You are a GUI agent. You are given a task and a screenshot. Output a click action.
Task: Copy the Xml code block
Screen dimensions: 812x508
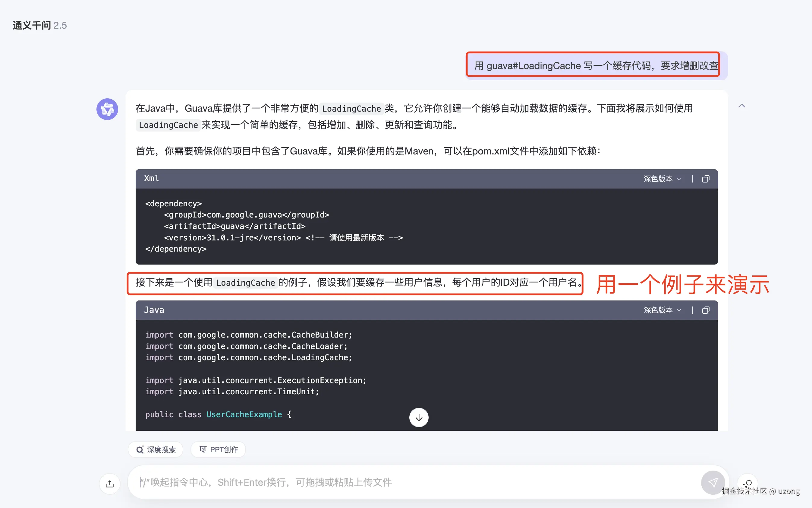pos(705,179)
